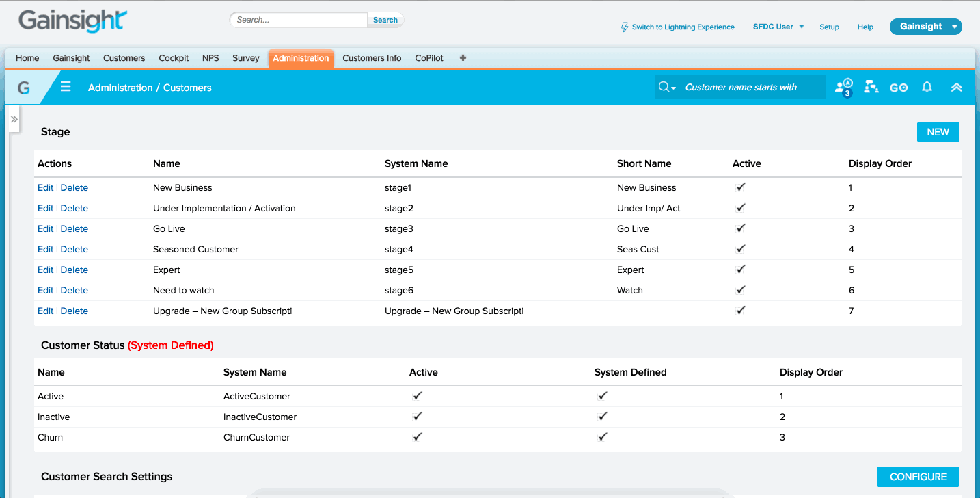This screenshot has width=980, height=498.
Task: Toggle the System Defined checkmark for Churn
Action: 603,437
